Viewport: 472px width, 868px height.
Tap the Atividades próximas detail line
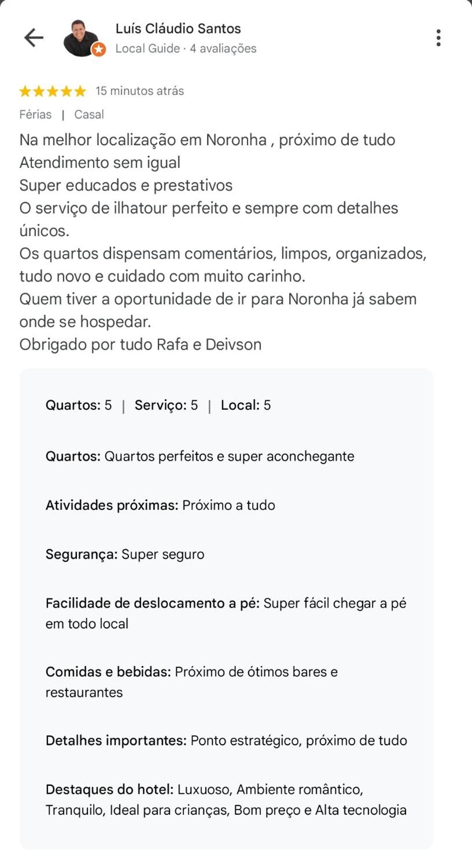click(160, 505)
